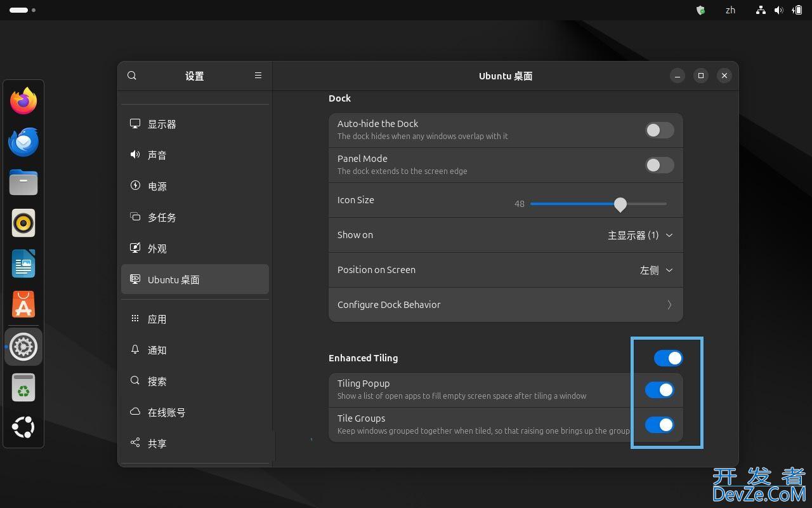The height and width of the screenshot is (508, 812).
Task: Click the cloud icon for online accounts
Action: pos(135,411)
